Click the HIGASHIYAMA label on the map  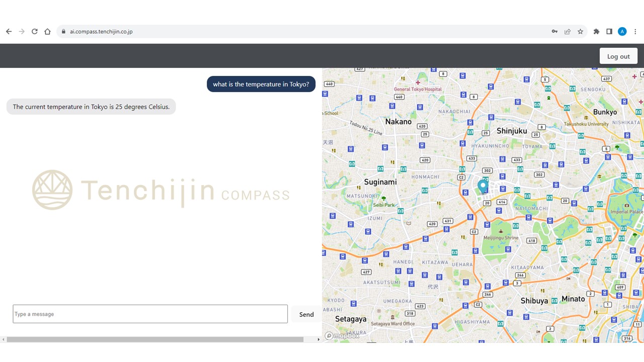coord(472,322)
